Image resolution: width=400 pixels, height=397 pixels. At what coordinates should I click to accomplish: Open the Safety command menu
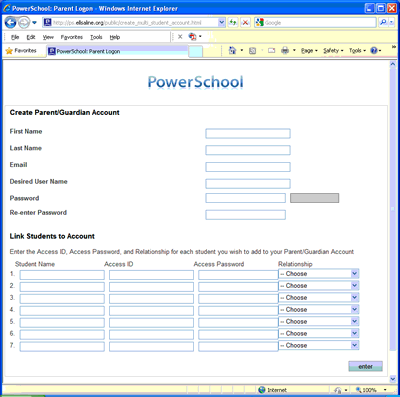[333, 51]
